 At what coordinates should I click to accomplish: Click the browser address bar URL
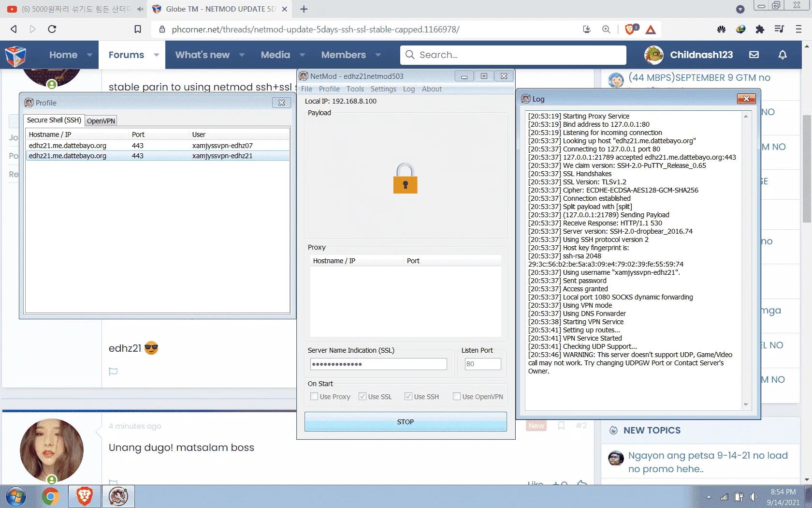pyautogui.click(x=316, y=30)
